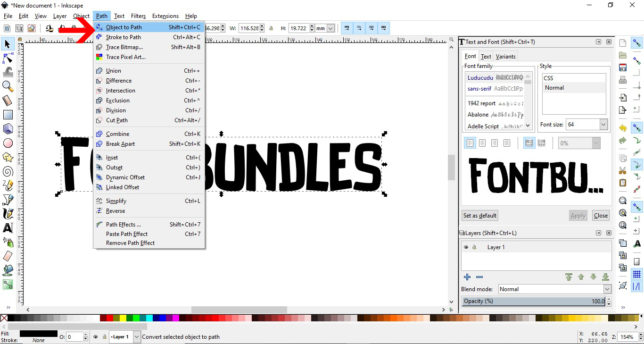Adjust the layer Opacity slider
644x344 pixels.
tap(533, 301)
